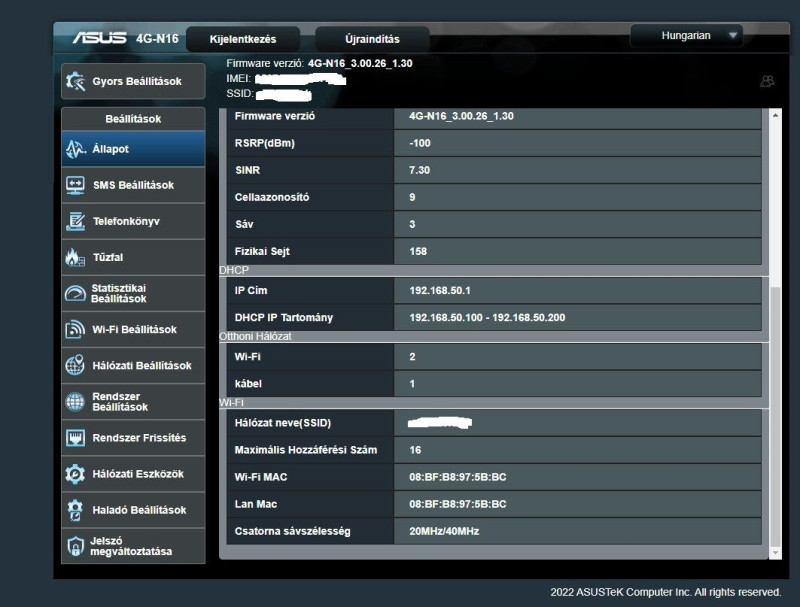
Task: Open Hálózati Eszközök menu item
Action: [x=133, y=474]
